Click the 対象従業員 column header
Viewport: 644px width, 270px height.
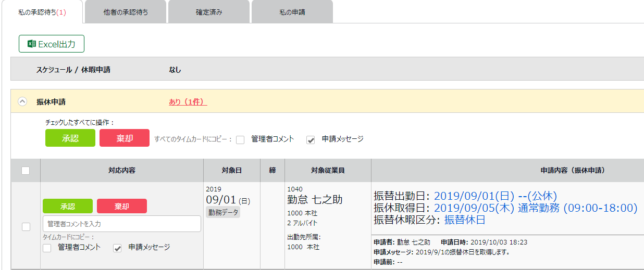pos(328,170)
